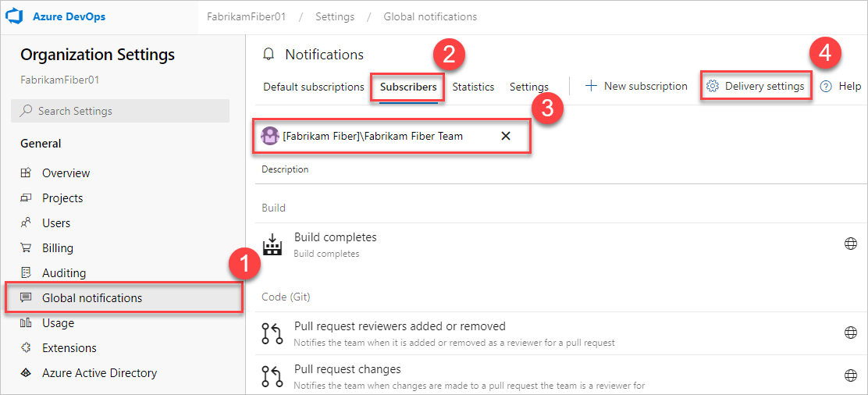Image resolution: width=868 pixels, height=395 pixels.
Task: Click the Notifications bell icon
Action: [269, 55]
